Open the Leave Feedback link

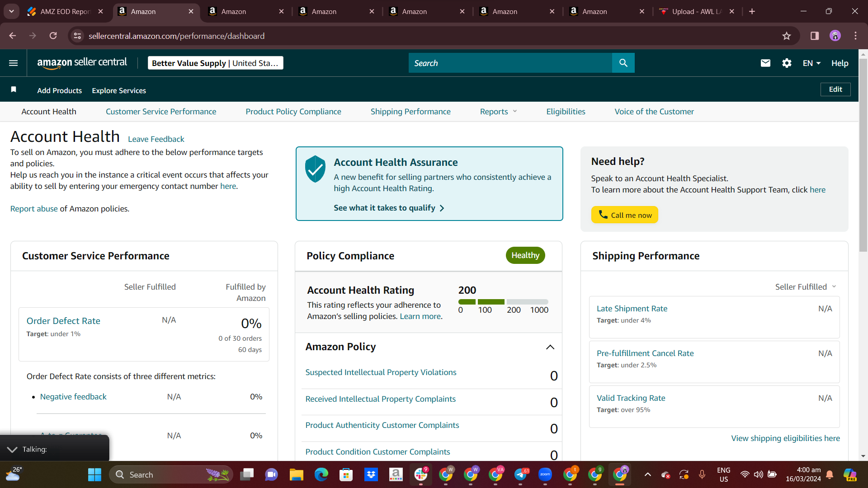(x=156, y=139)
